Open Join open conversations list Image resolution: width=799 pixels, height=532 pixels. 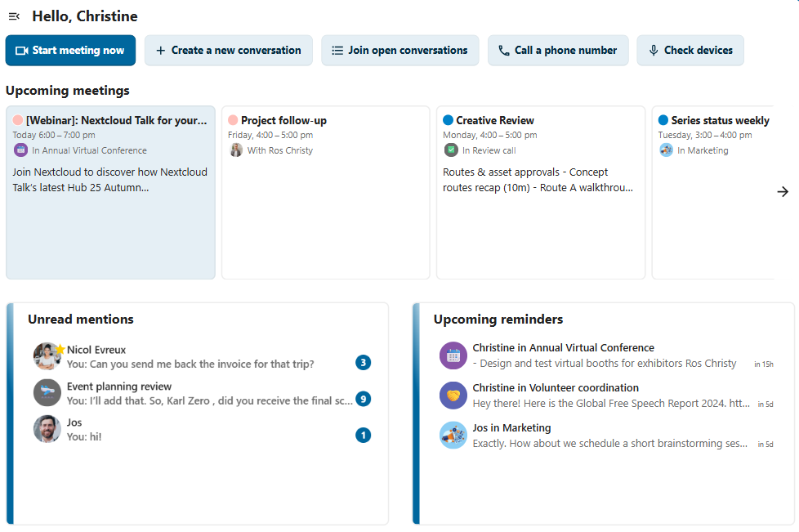click(x=399, y=51)
